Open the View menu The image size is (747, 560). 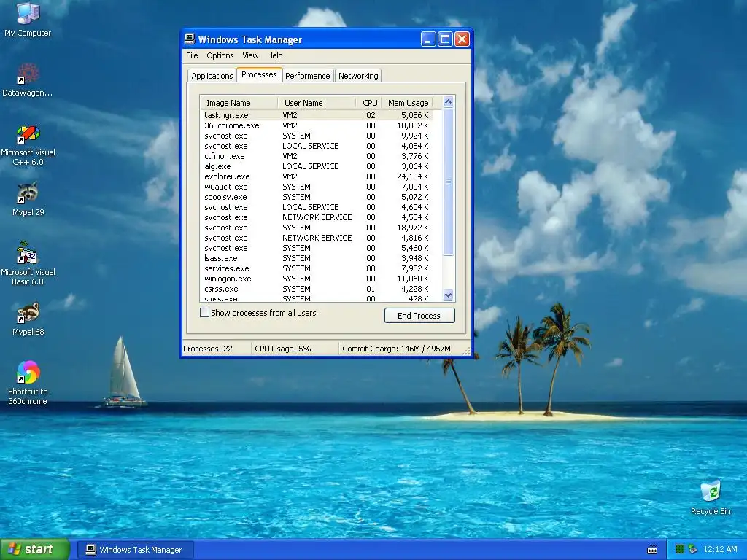click(250, 55)
